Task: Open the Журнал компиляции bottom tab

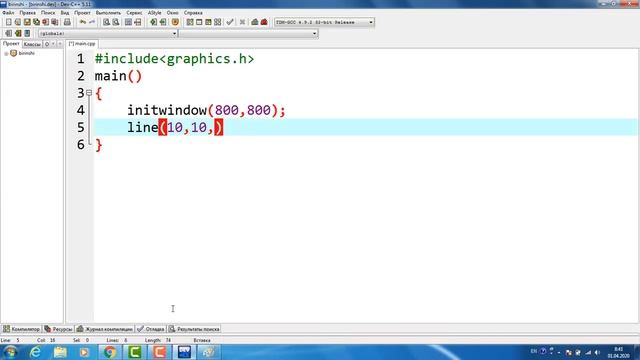Action: 105,329
